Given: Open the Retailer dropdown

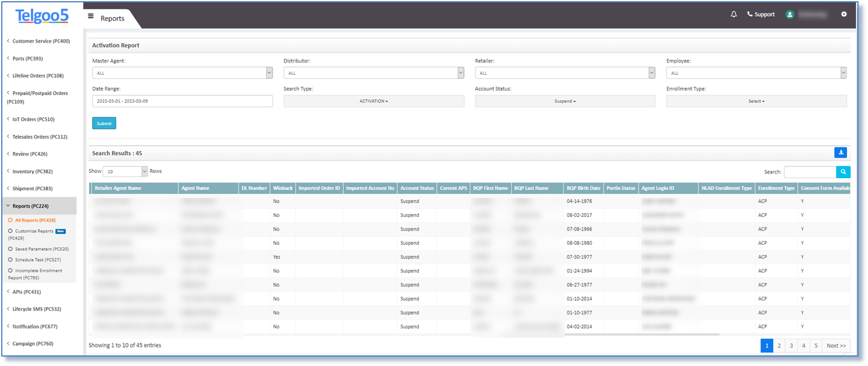Looking at the screenshot, I should pos(565,72).
